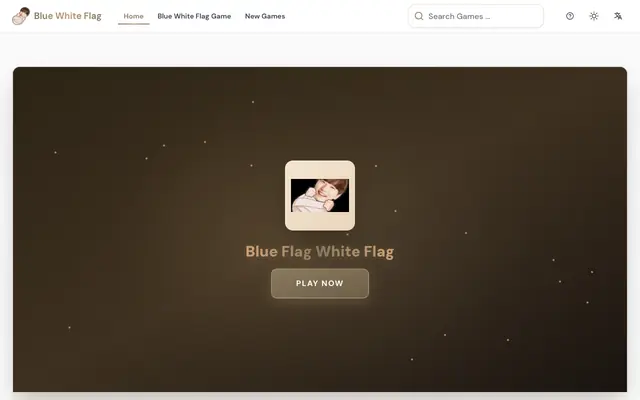Get help via circled question icon

click(570, 16)
